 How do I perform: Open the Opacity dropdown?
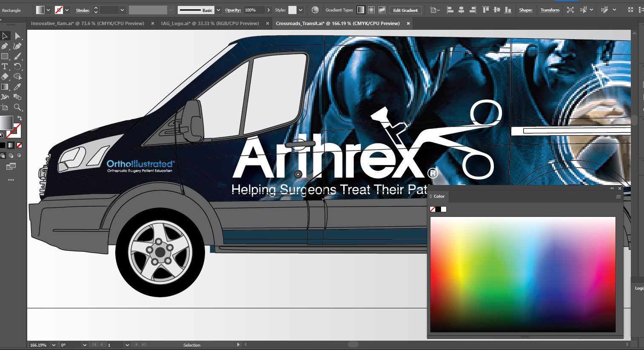point(268,9)
